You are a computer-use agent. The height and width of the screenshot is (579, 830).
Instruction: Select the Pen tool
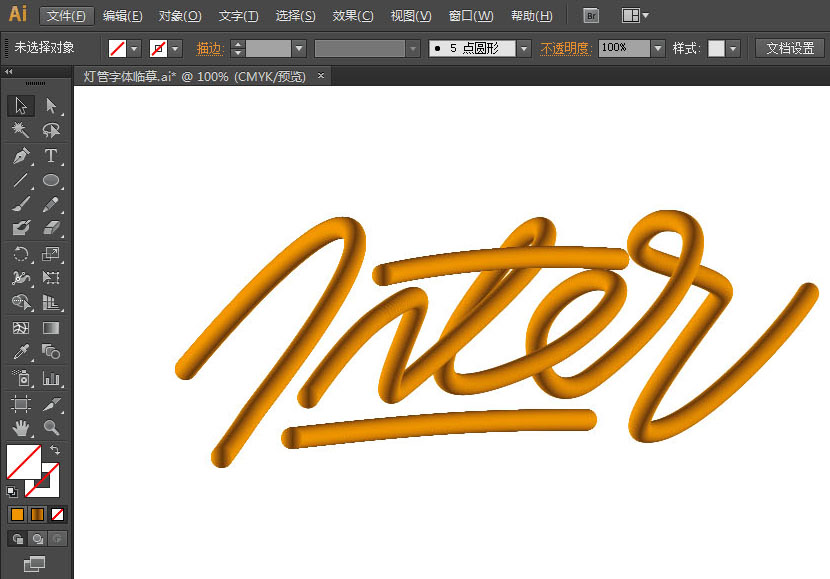22,156
